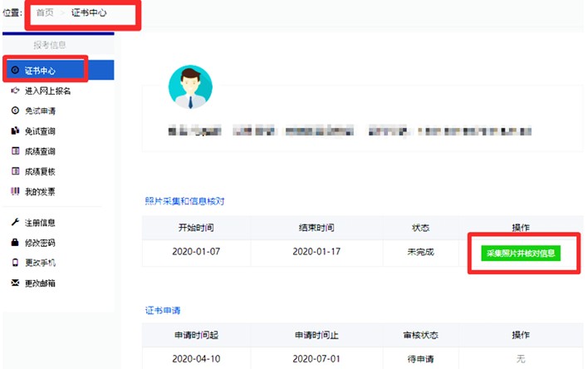Screen dimensions: 588x369
Task: Click the 成绩复核 icon in sidebar
Action: [15, 171]
